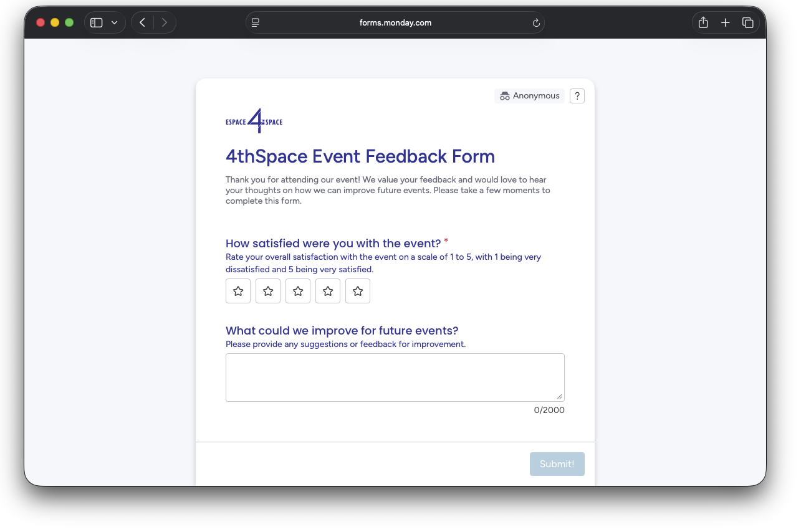Minimize the window with the yellow button
This screenshot has width=801, height=532.
click(55, 22)
